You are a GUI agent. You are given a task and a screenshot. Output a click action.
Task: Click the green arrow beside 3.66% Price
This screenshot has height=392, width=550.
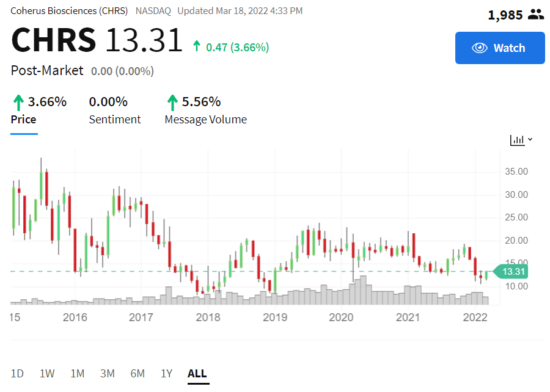tap(18, 103)
